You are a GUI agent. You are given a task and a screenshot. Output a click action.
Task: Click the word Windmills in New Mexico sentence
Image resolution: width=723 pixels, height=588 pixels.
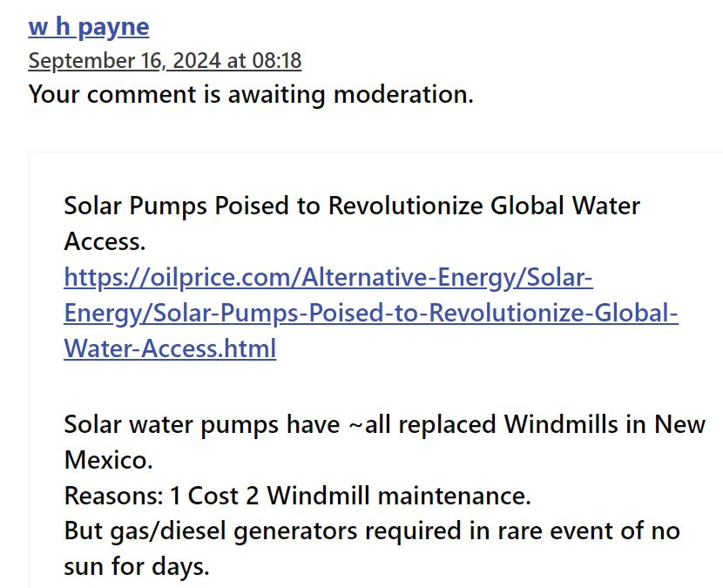coord(561,424)
